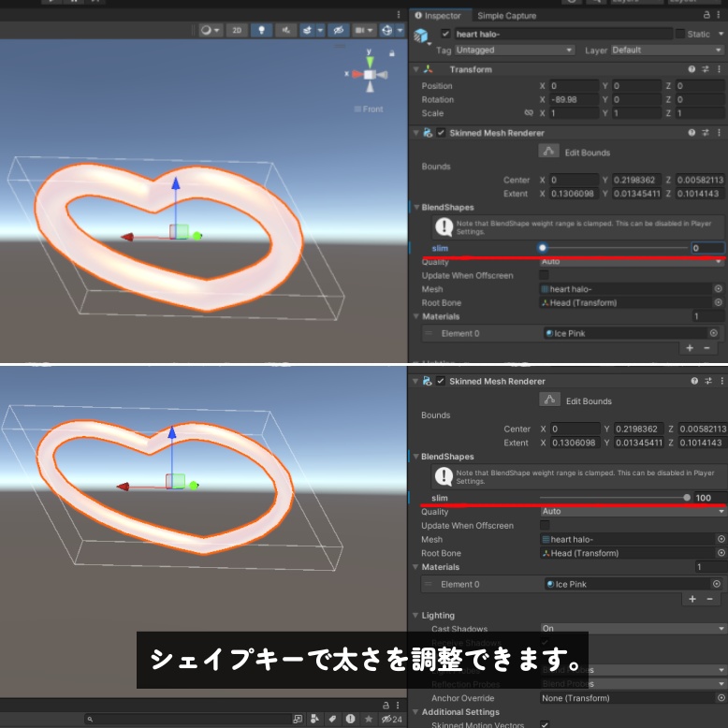Viewport: 728px width, 728px height.
Task: Toggle the Gizmos icon in scene toolbar
Action: pyautogui.click(x=386, y=30)
